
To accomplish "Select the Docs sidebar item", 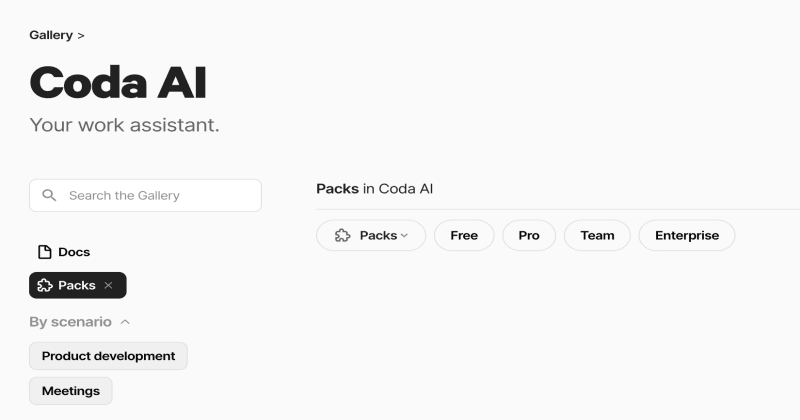I will pos(73,252).
